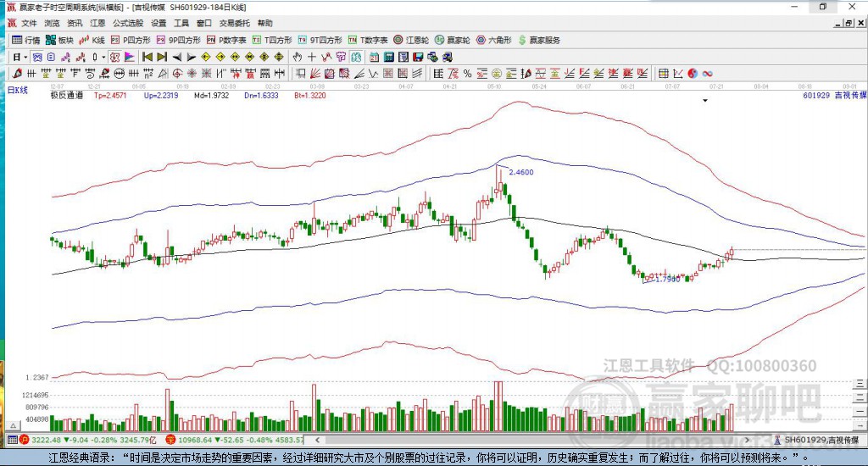
Task: Select the red pencil drawing tool
Action: [17, 73]
